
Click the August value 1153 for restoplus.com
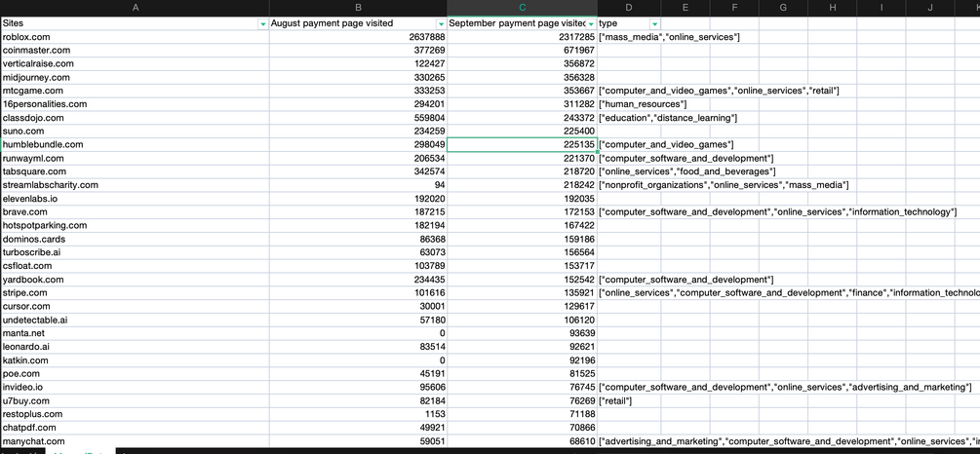point(358,415)
